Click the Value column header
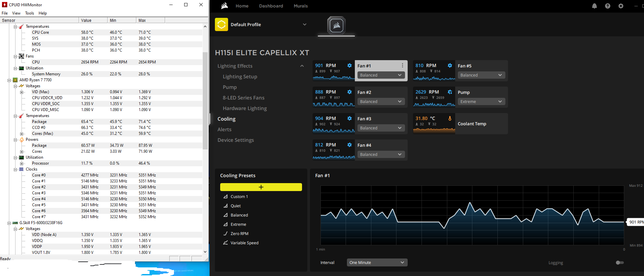The width and height of the screenshot is (644, 276). coord(93,20)
